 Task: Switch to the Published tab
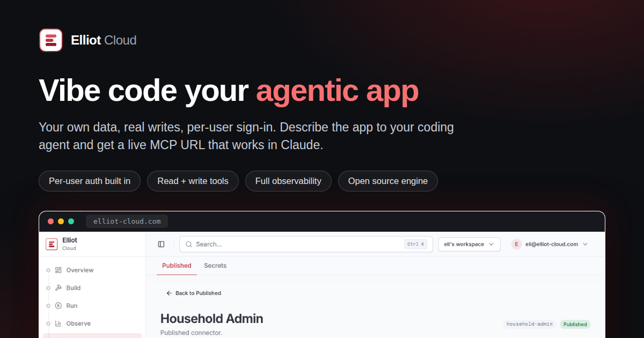pyautogui.click(x=177, y=266)
